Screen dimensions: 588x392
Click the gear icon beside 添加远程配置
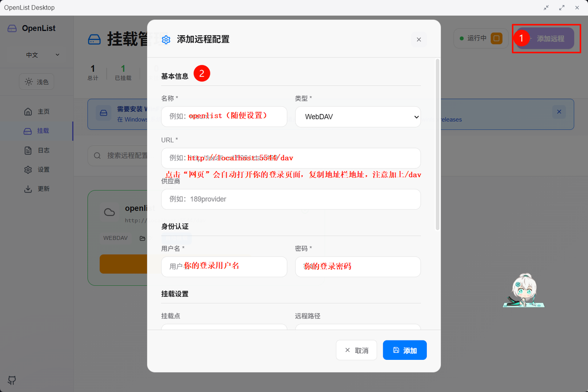(x=166, y=40)
